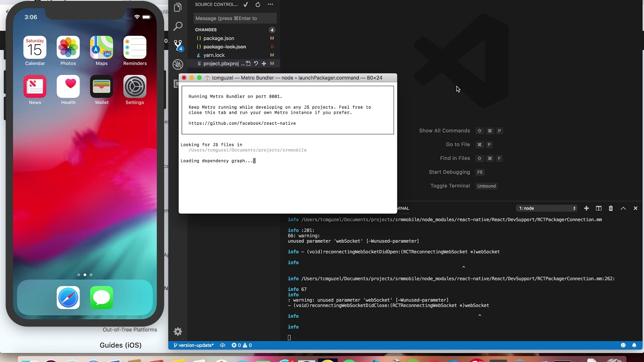Open notifications bell in status bar
The height and width of the screenshot is (362, 644).
(x=635, y=345)
